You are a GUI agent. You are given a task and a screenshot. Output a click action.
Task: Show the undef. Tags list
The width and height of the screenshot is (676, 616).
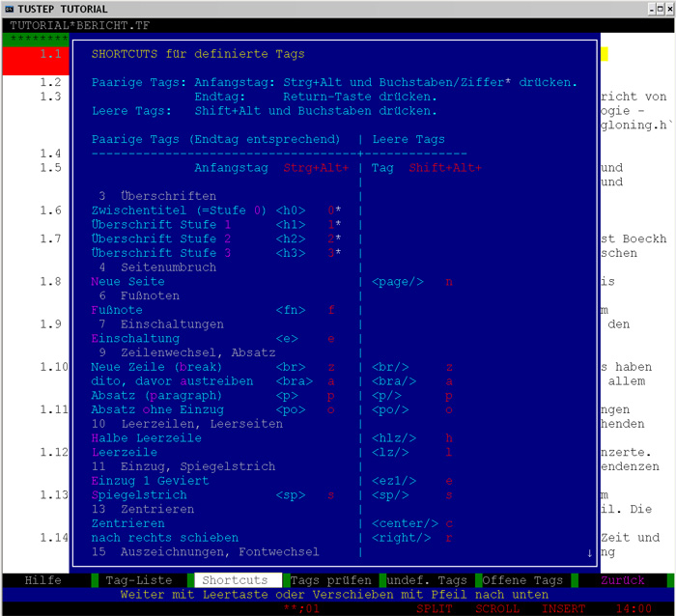428,580
